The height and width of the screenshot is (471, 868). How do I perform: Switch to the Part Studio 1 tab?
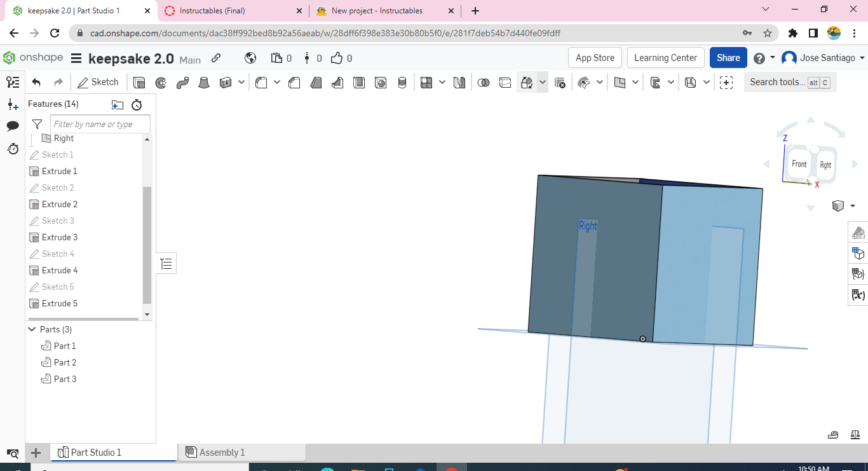tap(114, 453)
